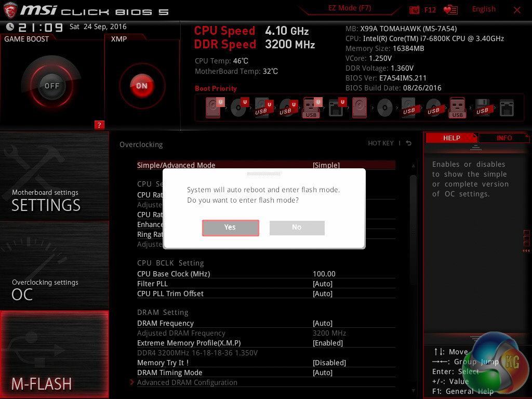Click the back arrow next to HOT KEY

coord(409,143)
